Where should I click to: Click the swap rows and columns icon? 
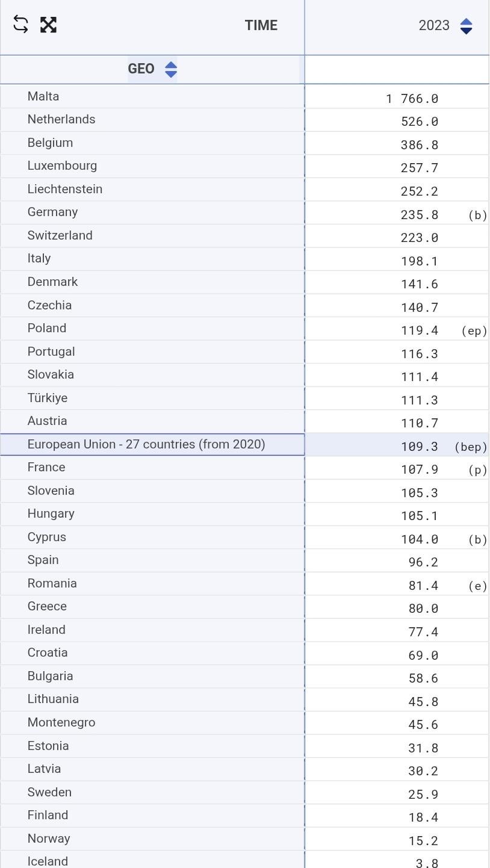point(20,25)
